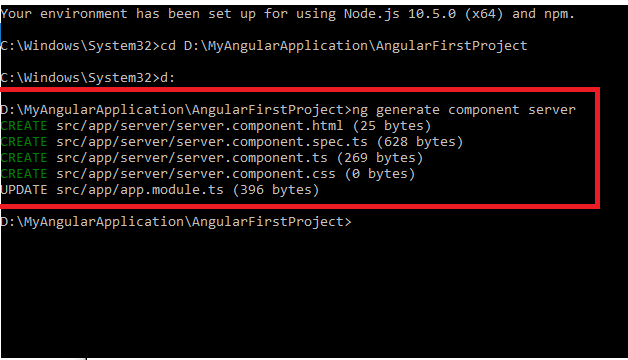
Task: Click the second C:\Windows\System32 prompt
Action: pyautogui.click(x=80, y=78)
